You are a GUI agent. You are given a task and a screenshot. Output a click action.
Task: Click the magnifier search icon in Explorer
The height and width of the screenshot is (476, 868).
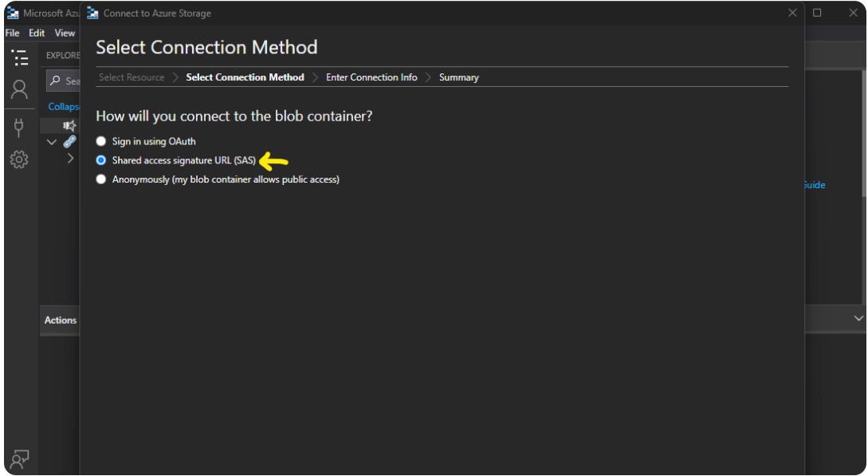tap(56, 81)
